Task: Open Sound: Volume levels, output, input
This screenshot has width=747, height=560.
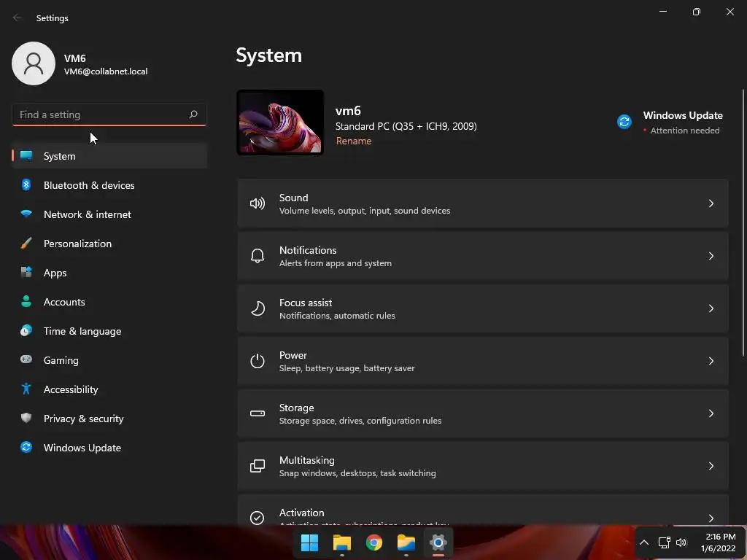Action: (483, 203)
